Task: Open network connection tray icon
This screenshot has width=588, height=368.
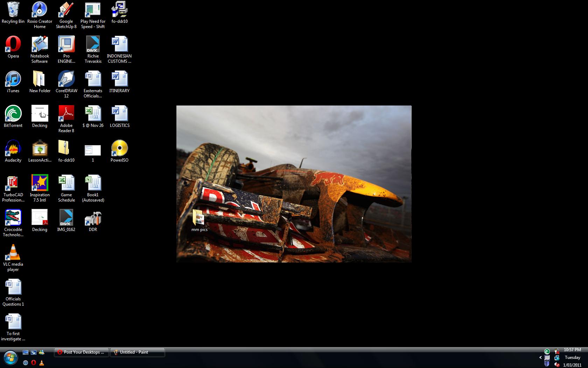Action: pos(556,358)
